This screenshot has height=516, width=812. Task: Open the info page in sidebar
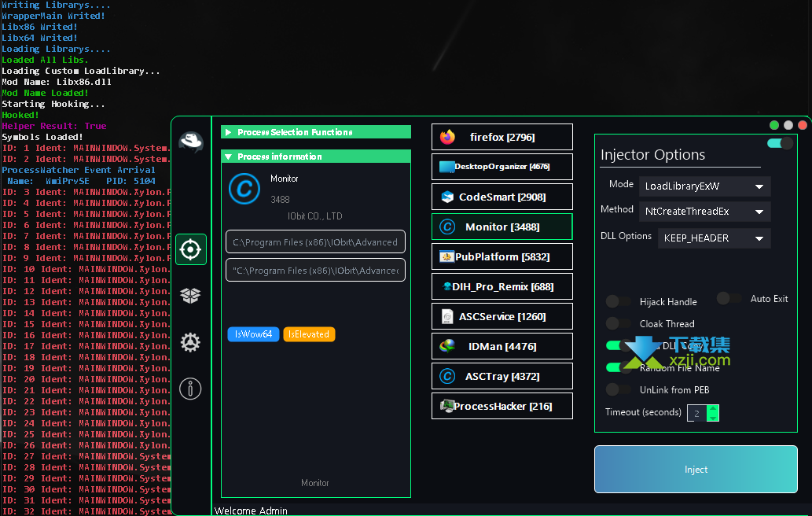(190, 389)
